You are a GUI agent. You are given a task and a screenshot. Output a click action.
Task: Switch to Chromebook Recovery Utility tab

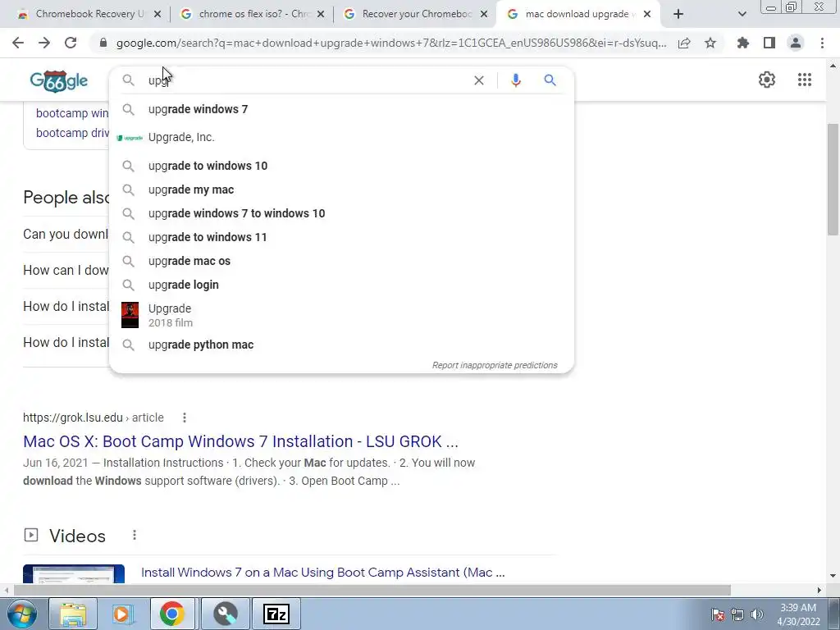click(81, 14)
